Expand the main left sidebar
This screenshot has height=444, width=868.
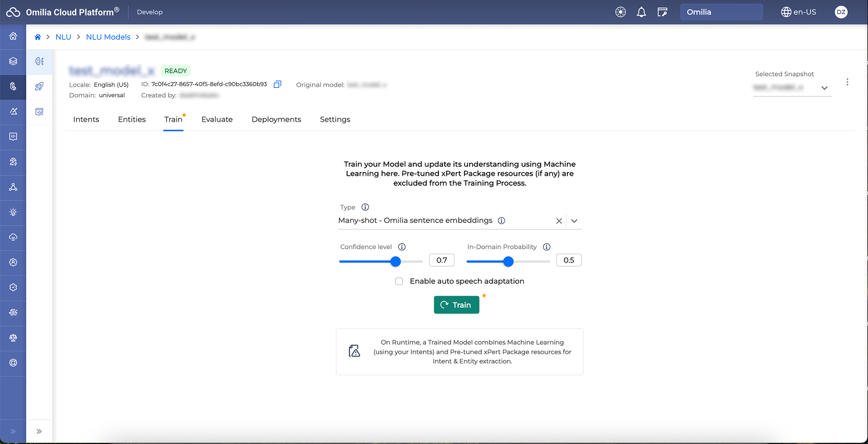13,431
